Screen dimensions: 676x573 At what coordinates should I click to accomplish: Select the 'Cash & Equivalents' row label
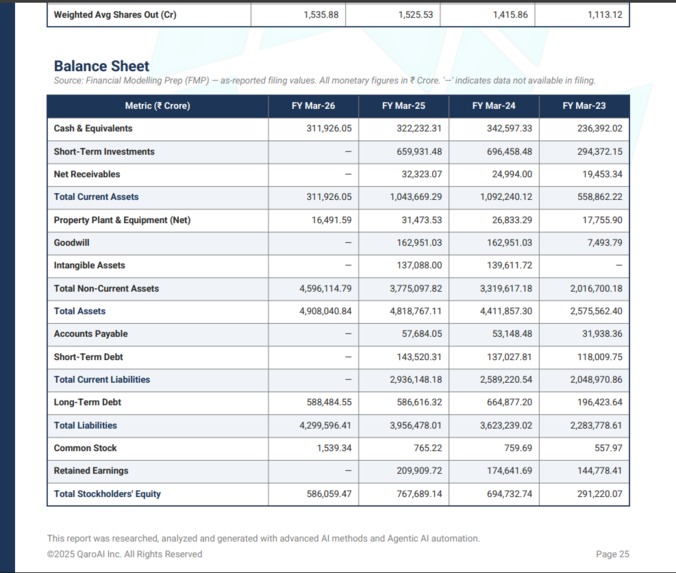click(93, 128)
